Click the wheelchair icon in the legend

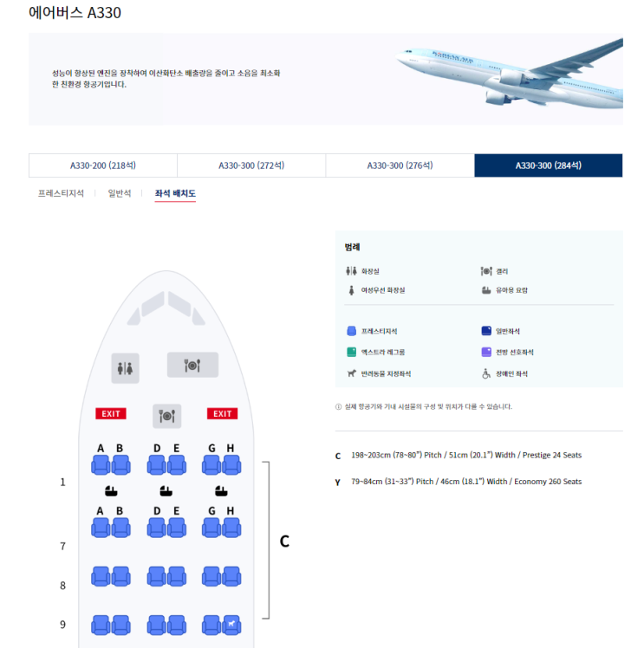tap(486, 373)
